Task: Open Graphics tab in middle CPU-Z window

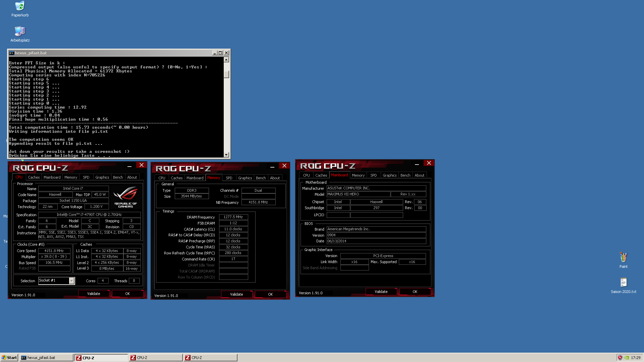Action: pyautogui.click(x=245, y=178)
